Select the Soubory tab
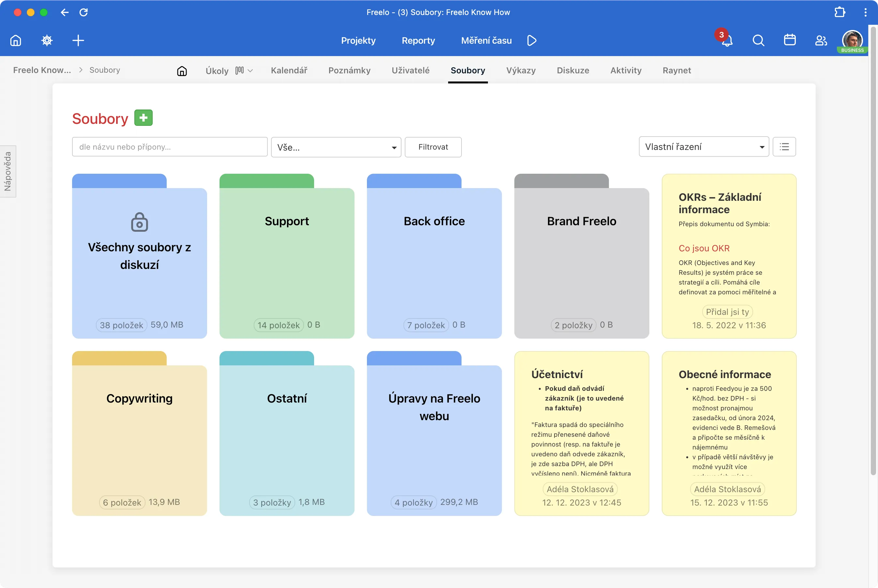878x588 pixels. point(468,70)
